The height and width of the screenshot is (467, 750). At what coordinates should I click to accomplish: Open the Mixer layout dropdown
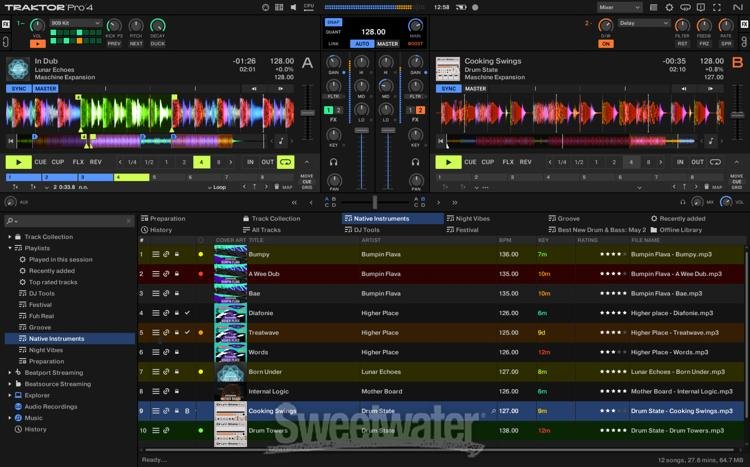coord(619,7)
